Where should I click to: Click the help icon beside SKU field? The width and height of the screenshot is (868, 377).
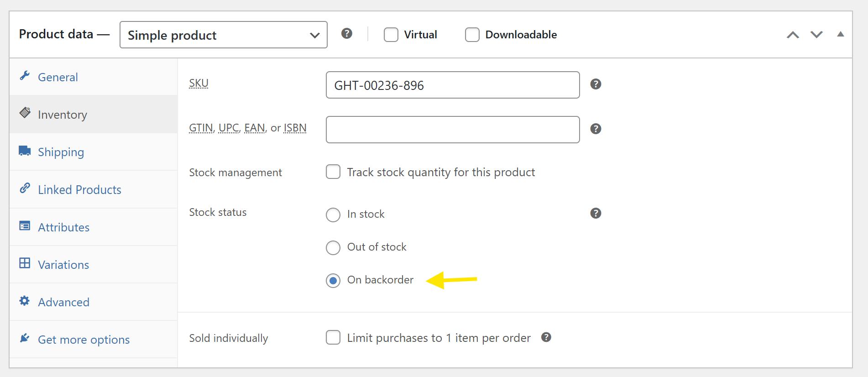tap(596, 84)
